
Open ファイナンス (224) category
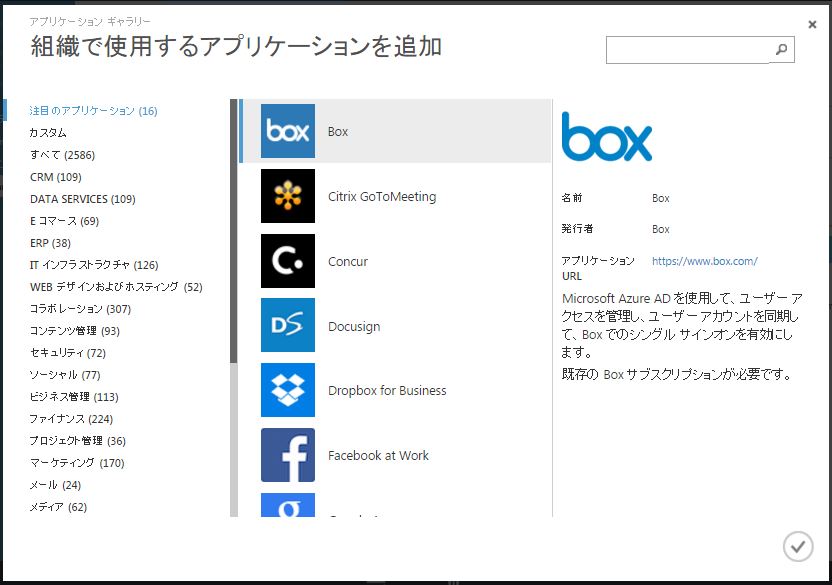click(71, 419)
